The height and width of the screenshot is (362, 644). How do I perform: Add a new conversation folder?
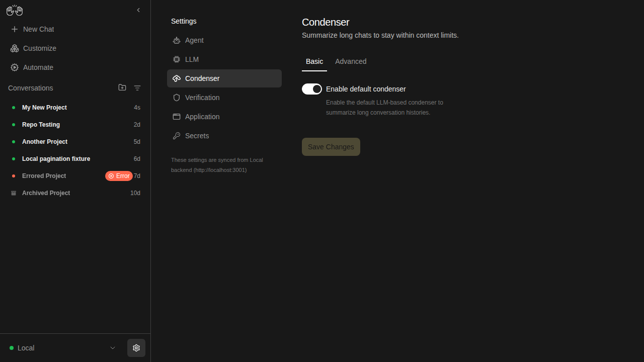122,87
